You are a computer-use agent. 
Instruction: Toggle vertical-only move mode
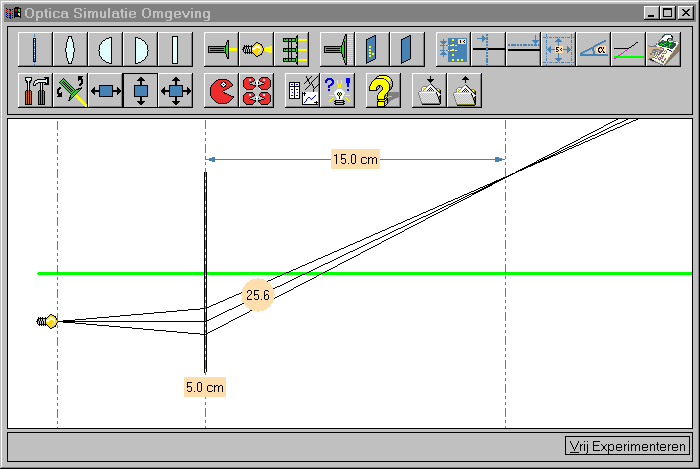pos(140,91)
